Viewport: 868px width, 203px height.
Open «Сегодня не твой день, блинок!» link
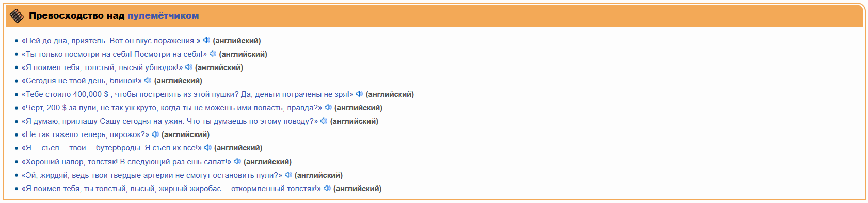pyautogui.click(x=82, y=81)
